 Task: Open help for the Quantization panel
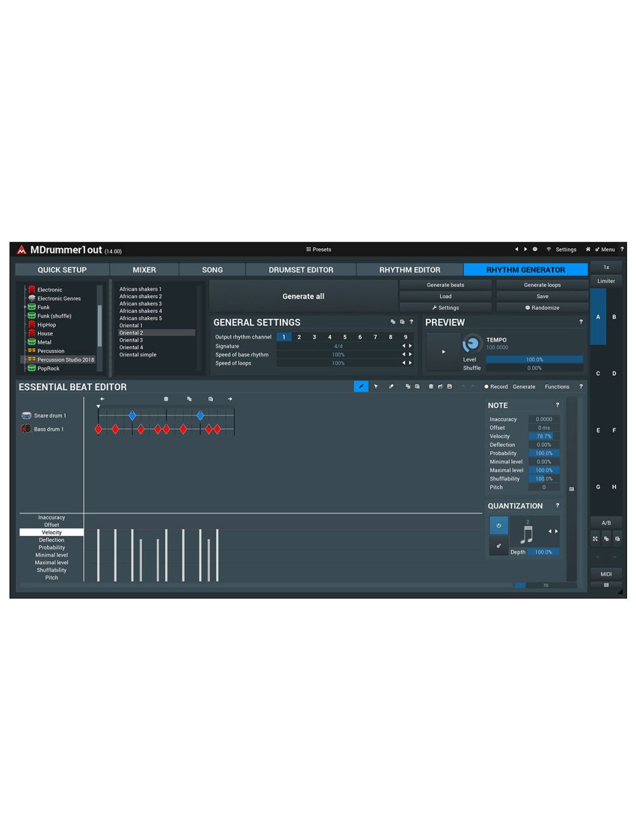pyautogui.click(x=557, y=506)
